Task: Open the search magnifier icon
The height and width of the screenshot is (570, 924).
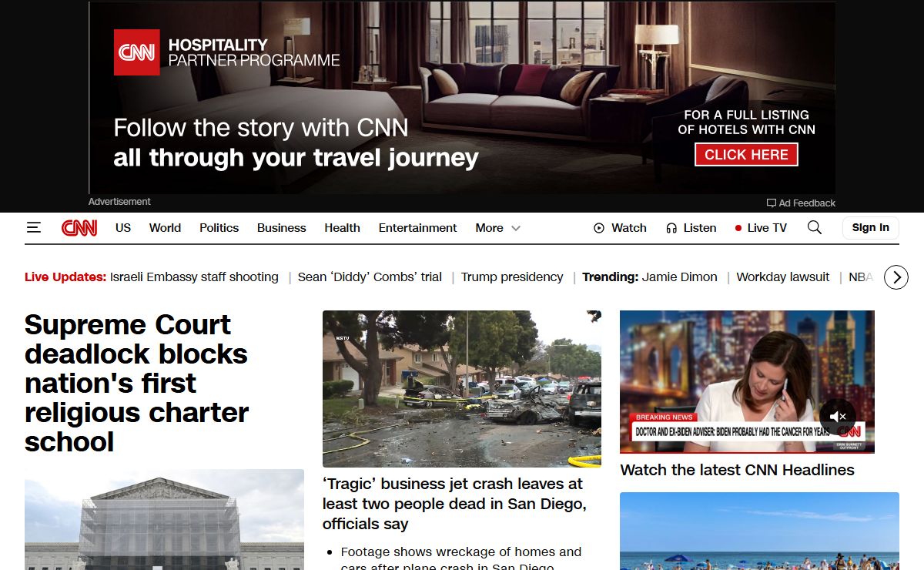Action: pyautogui.click(x=814, y=227)
